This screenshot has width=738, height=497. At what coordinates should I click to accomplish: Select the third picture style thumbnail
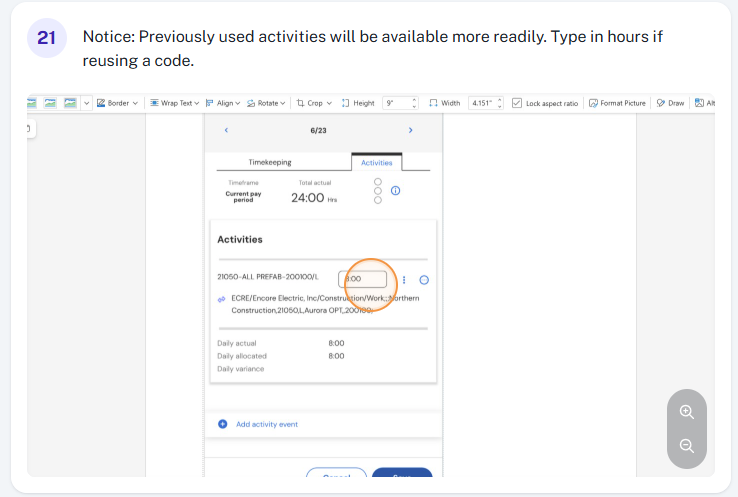click(70, 103)
